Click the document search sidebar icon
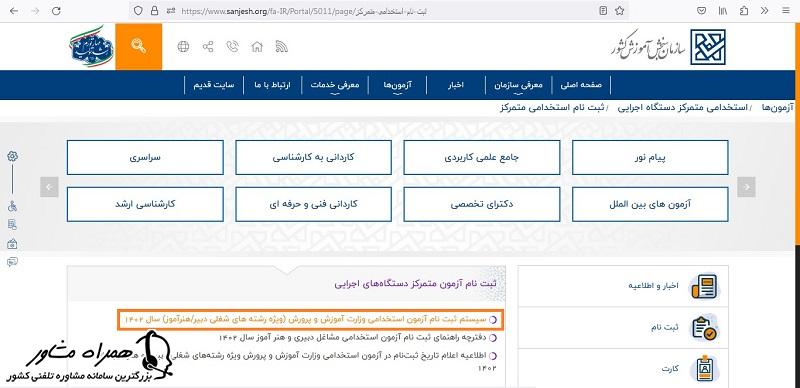This screenshot has height=388, width=800. [x=13, y=225]
